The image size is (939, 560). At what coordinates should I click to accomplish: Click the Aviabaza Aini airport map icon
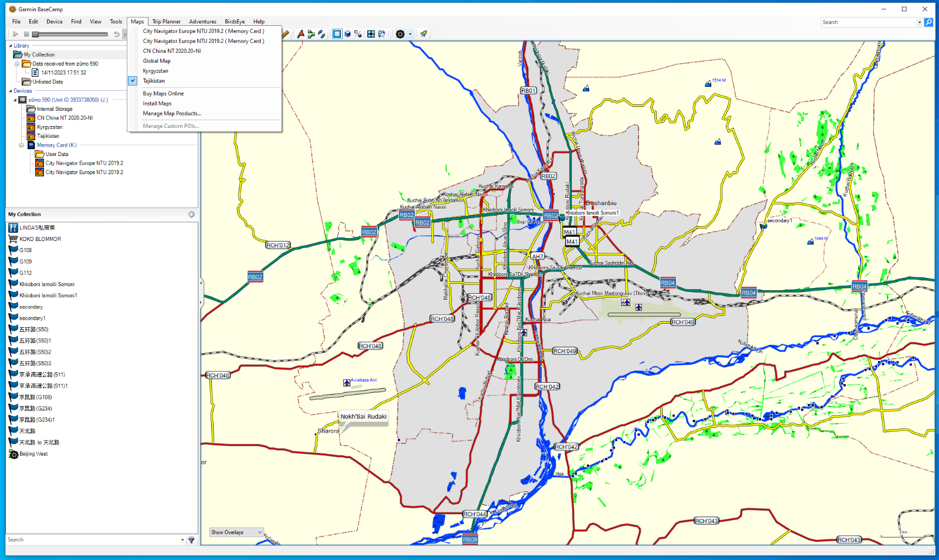(x=347, y=383)
